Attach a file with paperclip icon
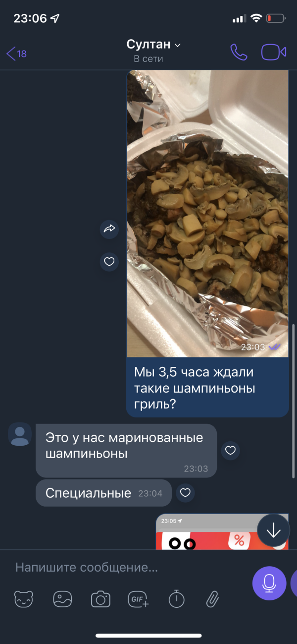The image size is (297, 644). [x=213, y=599]
